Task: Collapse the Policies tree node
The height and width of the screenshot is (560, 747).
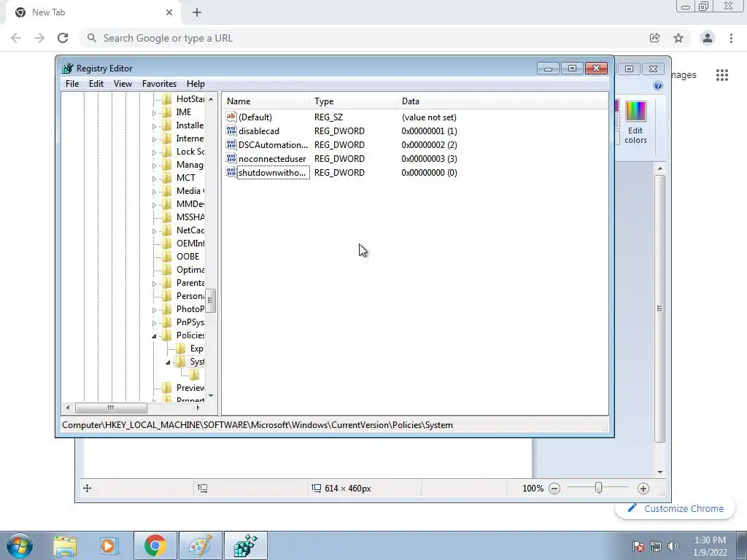Action: click(x=154, y=336)
